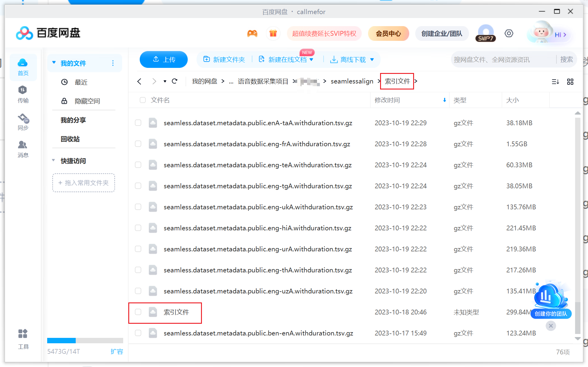Check the select-all 文件名 checkbox
Screen dimensions: 588x367
pyautogui.click(x=143, y=100)
